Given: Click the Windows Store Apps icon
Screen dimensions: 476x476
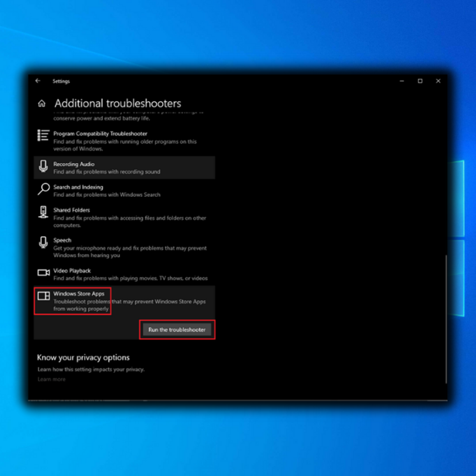Looking at the screenshot, I should (x=43, y=296).
